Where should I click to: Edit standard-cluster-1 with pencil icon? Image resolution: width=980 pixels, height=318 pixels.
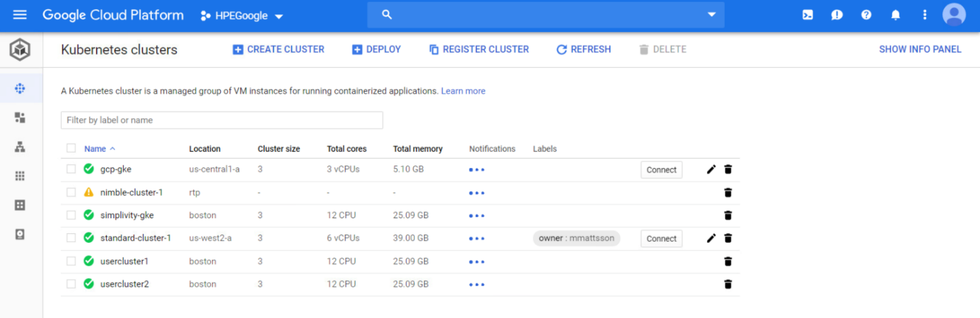pos(711,238)
